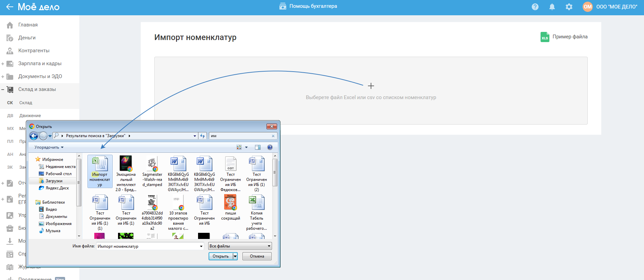644x280 pixels.
Task: Select Sagmeister-Walsh-read_stamped file
Action: click(152, 171)
